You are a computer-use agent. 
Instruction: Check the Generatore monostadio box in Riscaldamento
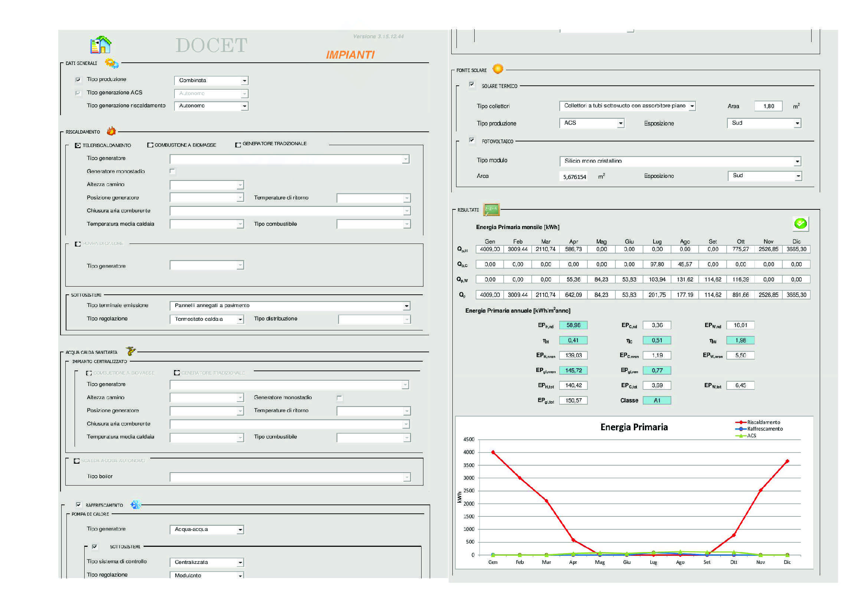tap(173, 171)
